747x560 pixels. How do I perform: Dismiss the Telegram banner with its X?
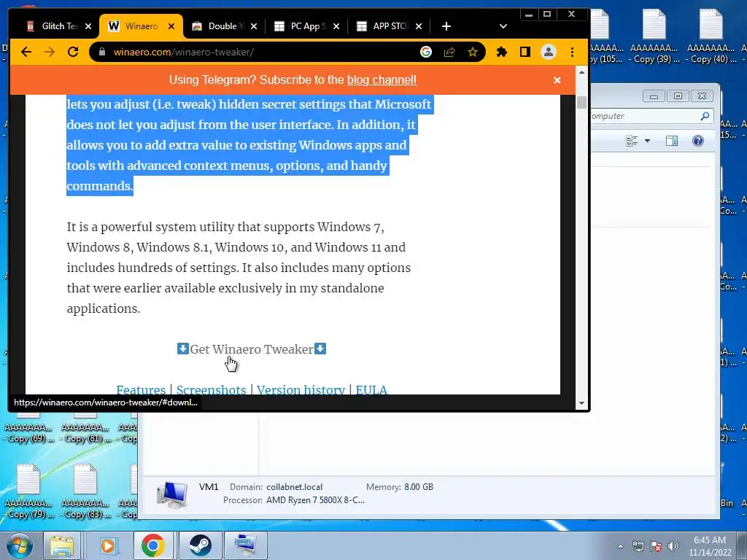point(557,80)
